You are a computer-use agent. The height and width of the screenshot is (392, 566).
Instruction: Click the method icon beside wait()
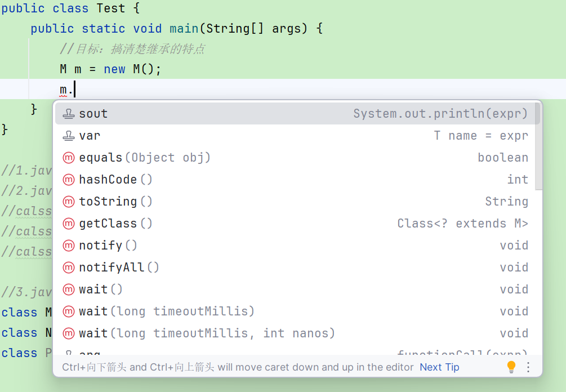(x=69, y=289)
